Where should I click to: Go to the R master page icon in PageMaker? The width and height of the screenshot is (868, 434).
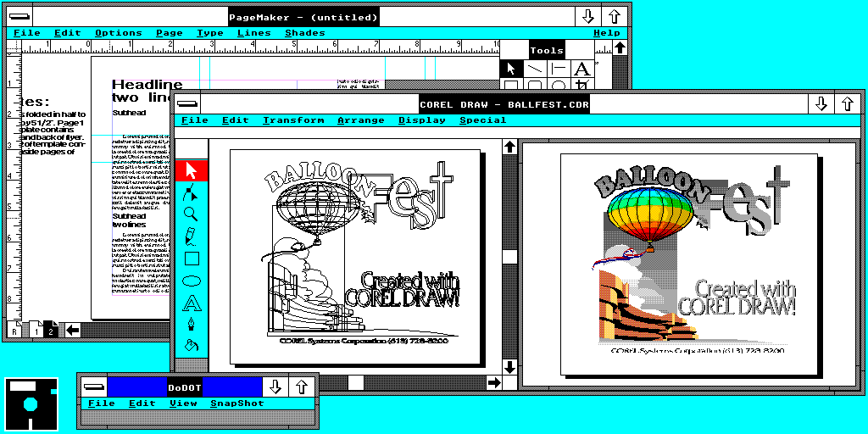coord(14,331)
